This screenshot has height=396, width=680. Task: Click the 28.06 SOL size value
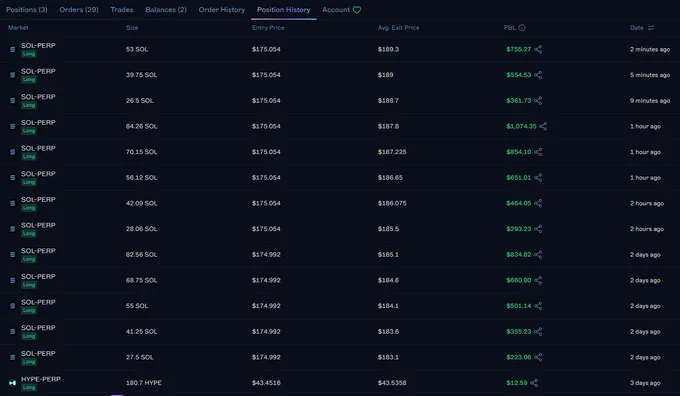[x=141, y=229]
